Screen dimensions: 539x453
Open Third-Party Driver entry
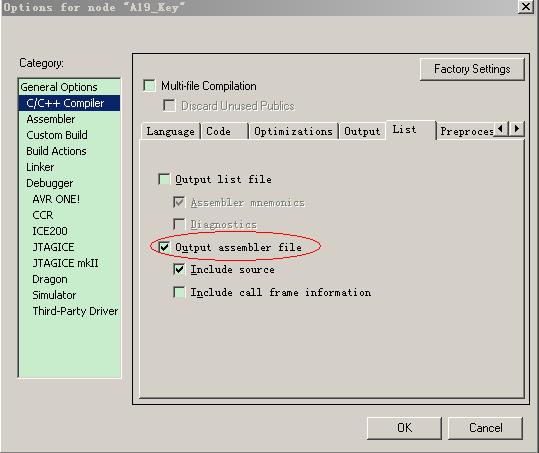[x=69, y=311]
